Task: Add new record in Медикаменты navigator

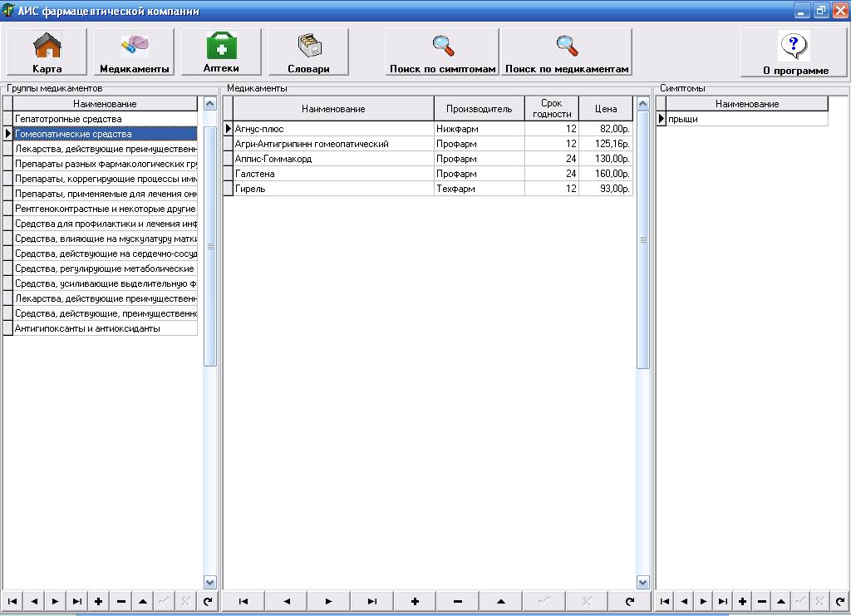Action: (x=415, y=601)
